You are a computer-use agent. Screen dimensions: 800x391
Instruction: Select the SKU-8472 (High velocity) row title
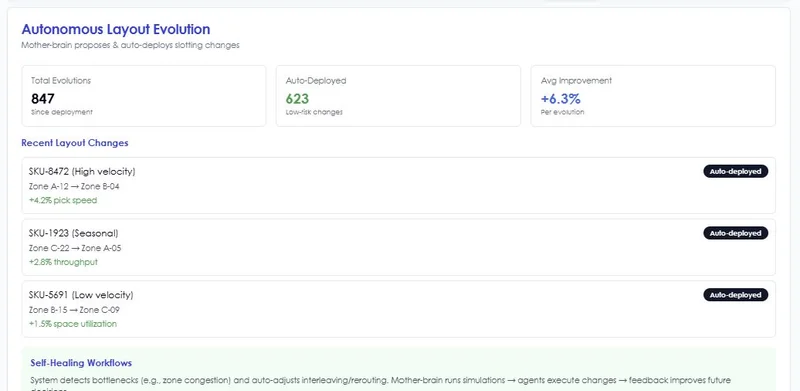coord(82,172)
